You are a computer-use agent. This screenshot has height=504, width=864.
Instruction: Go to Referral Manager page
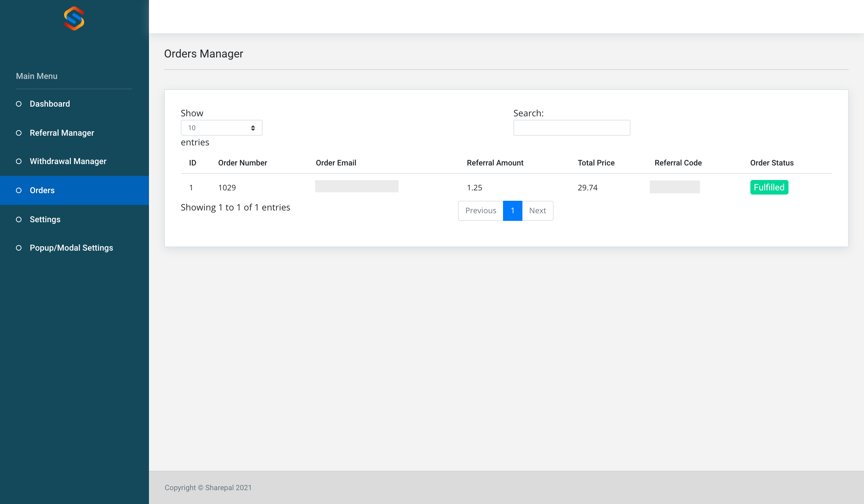[62, 133]
